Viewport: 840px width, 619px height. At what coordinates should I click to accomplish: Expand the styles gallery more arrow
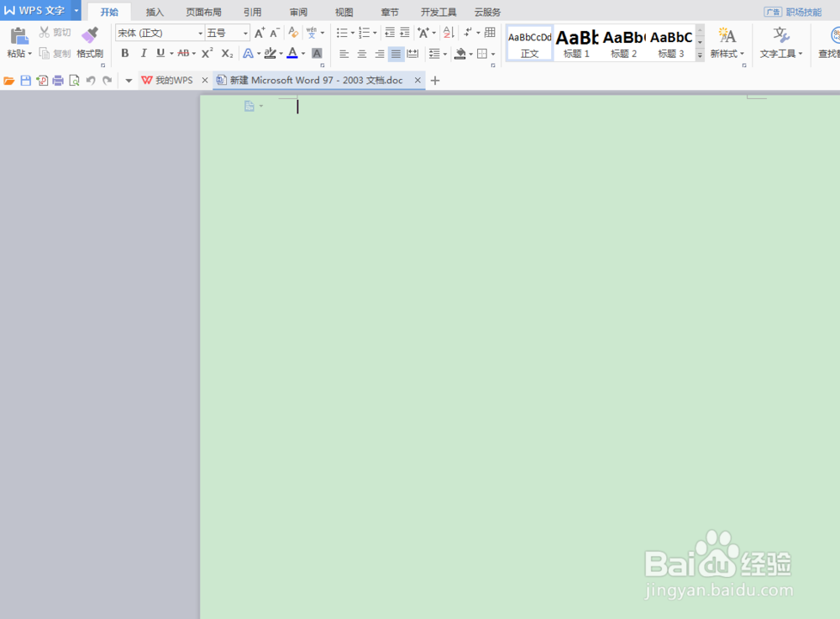tap(701, 55)
